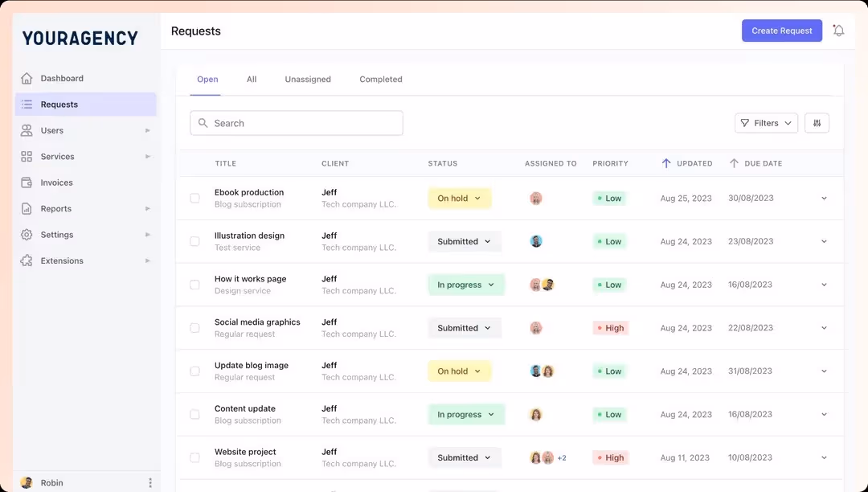Click the Settings gear icon
Image resolution: width=868 pixels, height=492 pixels.
[27, 234]
